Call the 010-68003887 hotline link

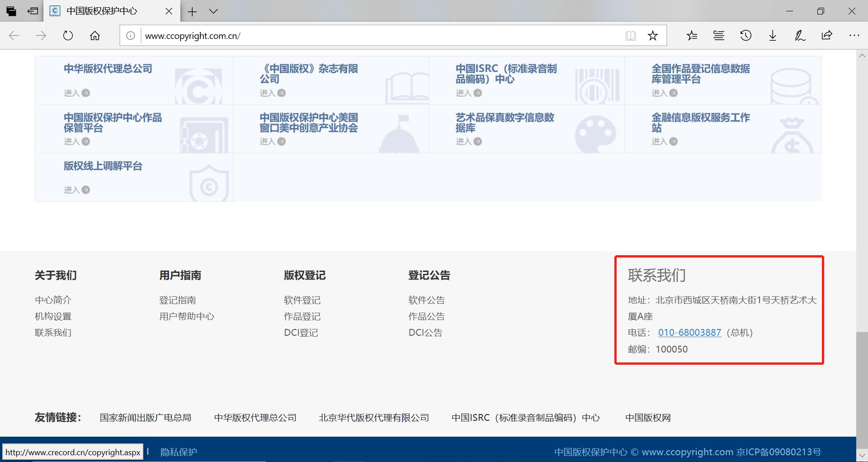click(689, 333)
